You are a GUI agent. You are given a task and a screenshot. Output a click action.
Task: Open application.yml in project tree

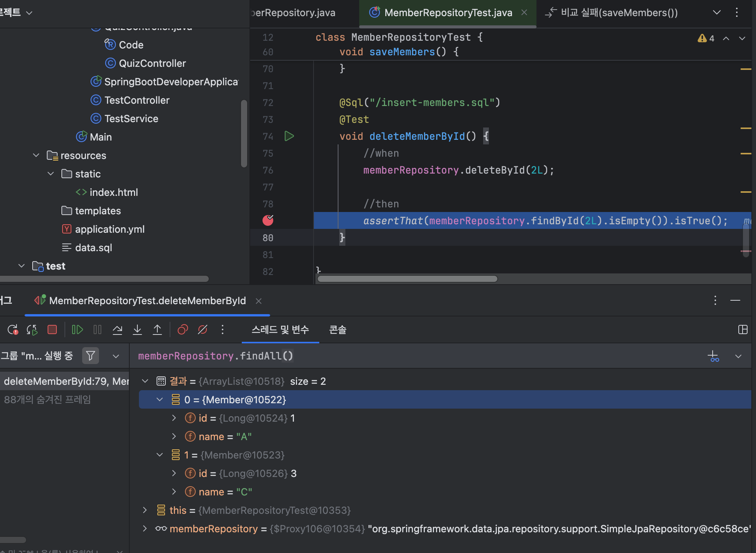[110, 229]
